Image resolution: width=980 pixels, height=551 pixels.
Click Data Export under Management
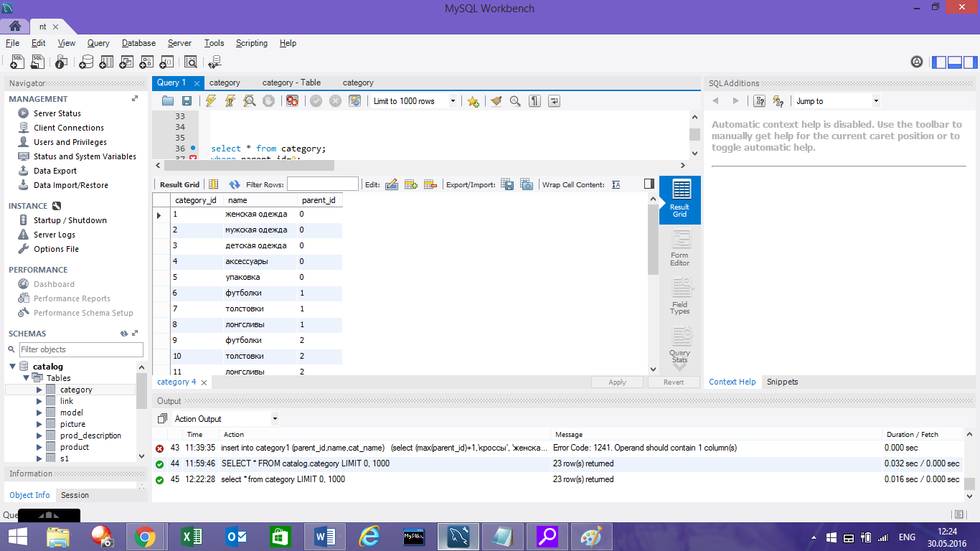(x=55, y=171)
